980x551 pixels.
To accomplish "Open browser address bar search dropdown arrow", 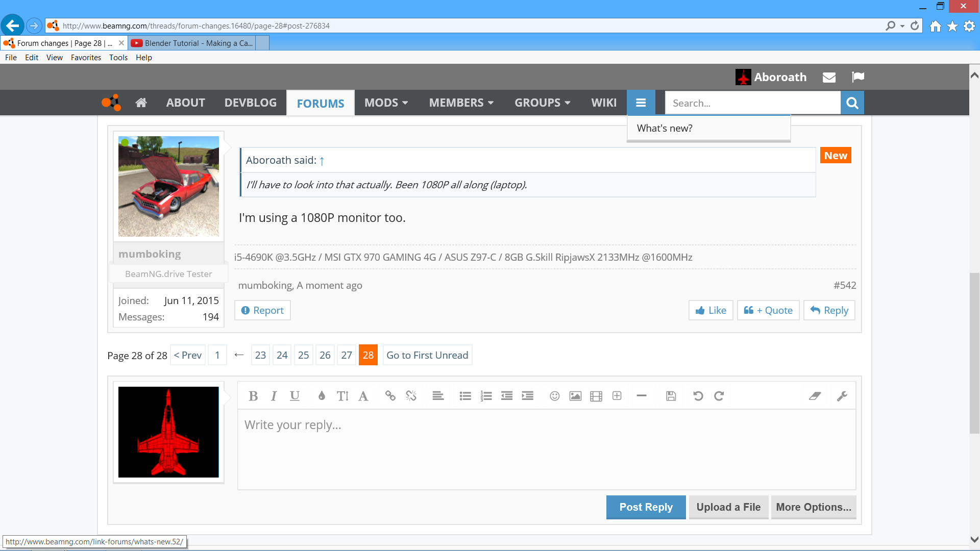I will [x=902, y=26].
